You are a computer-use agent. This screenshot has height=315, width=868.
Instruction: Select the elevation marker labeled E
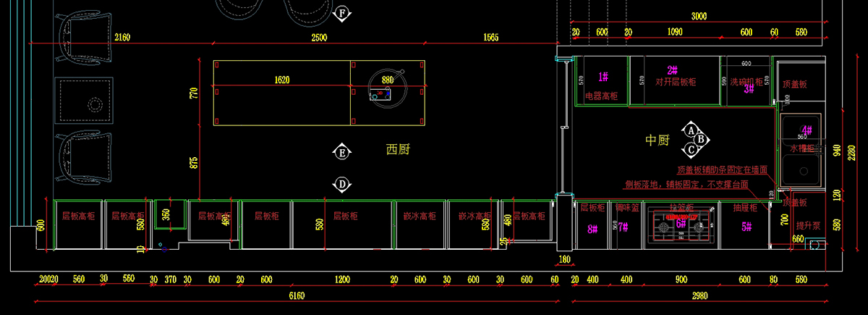[342, 153]
